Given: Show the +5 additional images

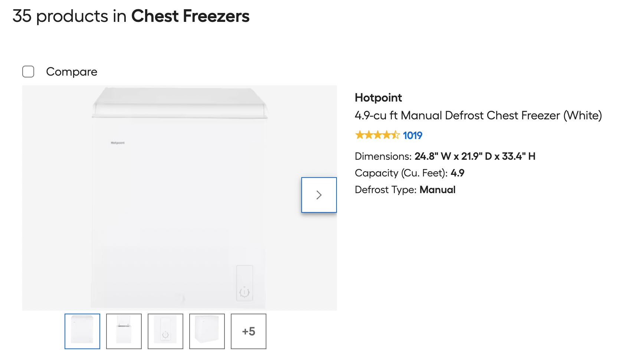Looking at the screenshot, I should coord(249,331).
